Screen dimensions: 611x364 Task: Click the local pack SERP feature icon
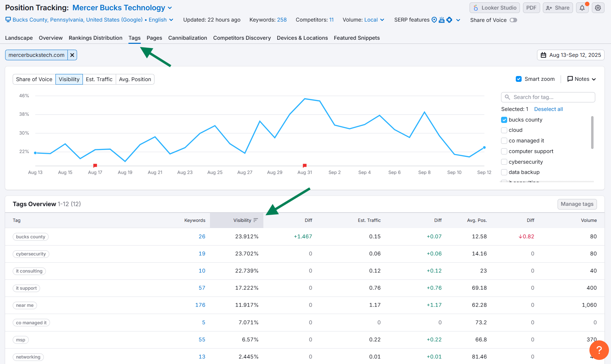tap(441, 20)
